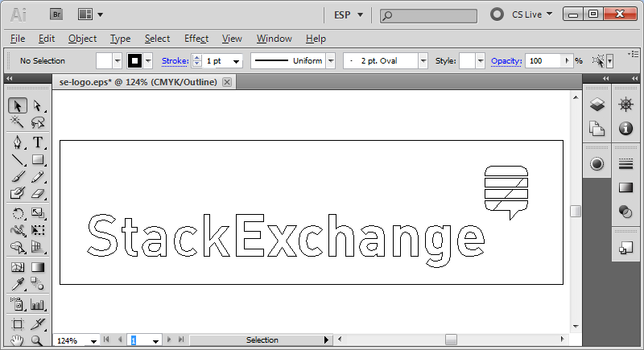Choose the Mesh tool
The width and height of the screenshot is (644, 350).
click(17, 267)
